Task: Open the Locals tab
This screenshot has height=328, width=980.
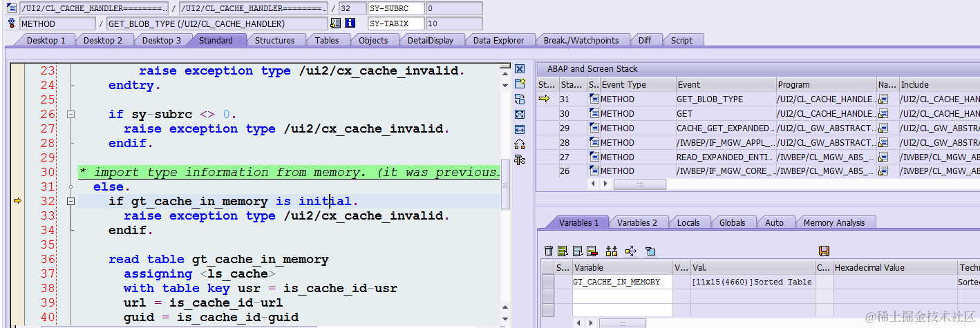Action: click(688, 222)
